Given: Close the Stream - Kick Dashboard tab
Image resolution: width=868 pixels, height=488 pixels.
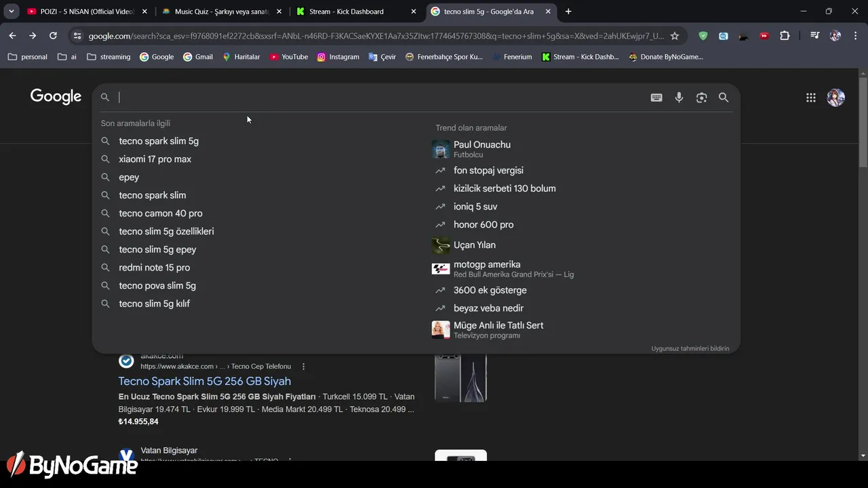Looking at the screenshot, I should tap(414, 12).
